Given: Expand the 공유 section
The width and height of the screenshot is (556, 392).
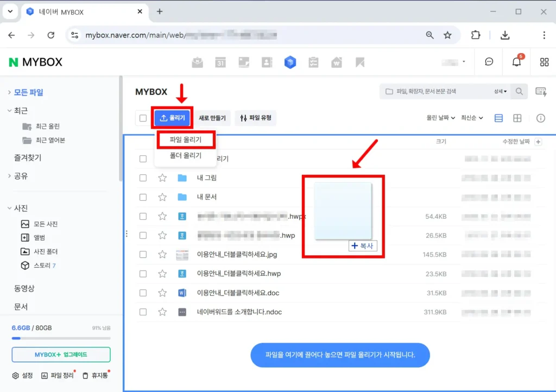Looking at the screenshot, I should click(x=10, y=176).
